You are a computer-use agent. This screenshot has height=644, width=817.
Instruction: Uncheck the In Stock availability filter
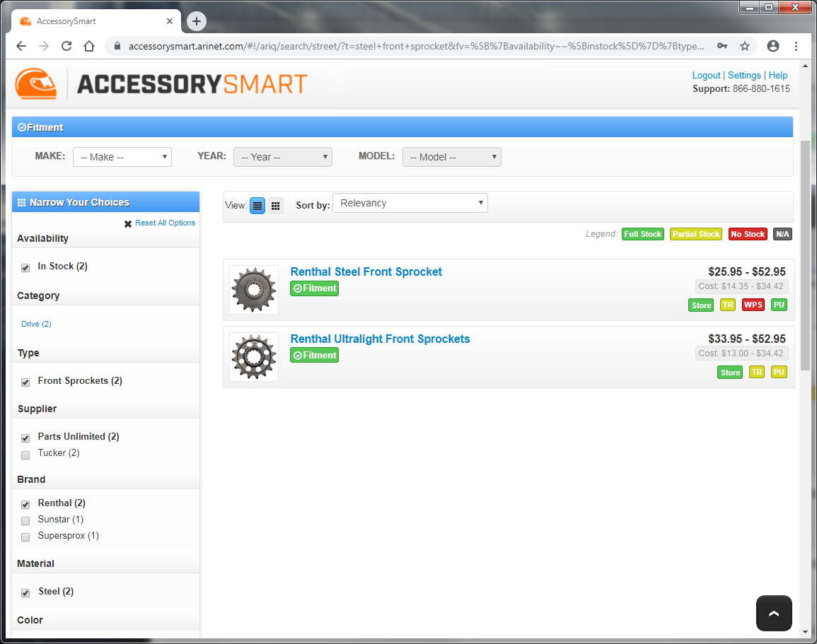pyautogui.click(x=25, y=267)
